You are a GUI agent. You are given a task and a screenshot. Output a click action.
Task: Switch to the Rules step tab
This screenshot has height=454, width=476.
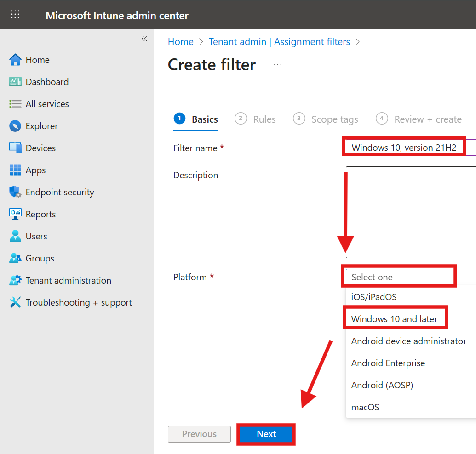[x=255, y=119]
